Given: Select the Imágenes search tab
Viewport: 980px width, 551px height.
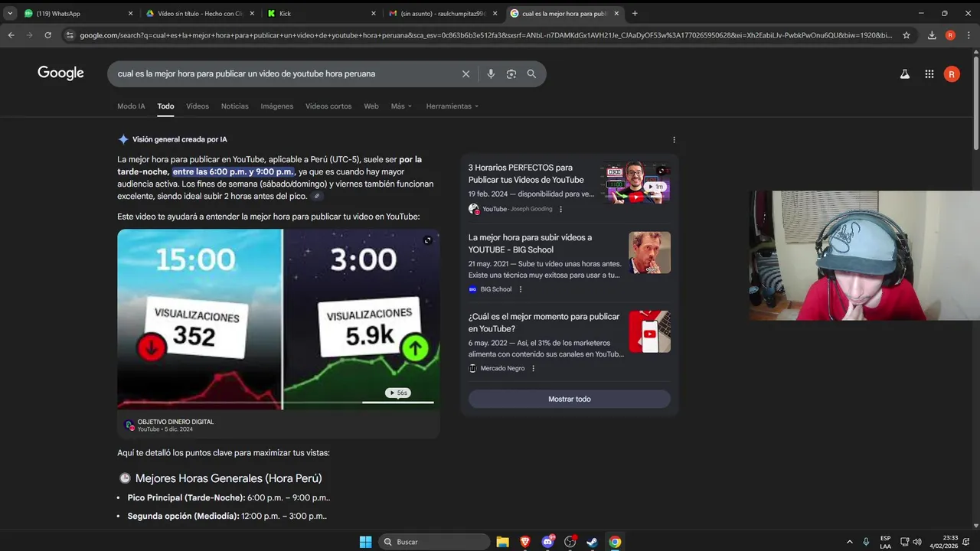Looking at the screenshot, I should coord(277,106).
